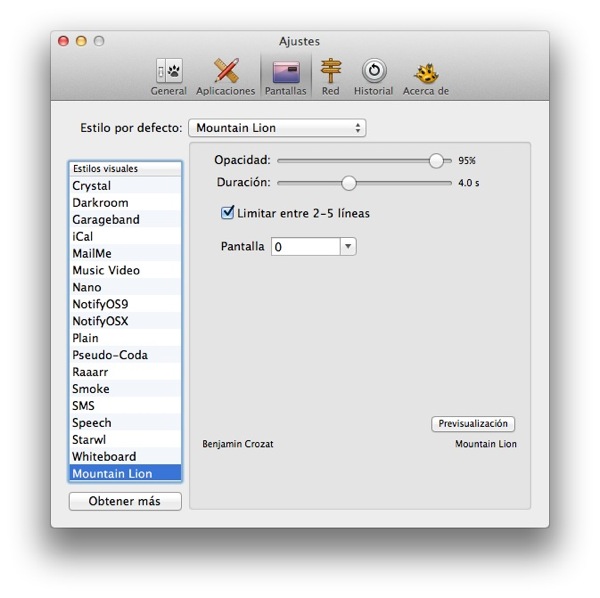The image size is (600, 598).
Task: Click the Estilos visuales column header
Action: click(125, 169)
